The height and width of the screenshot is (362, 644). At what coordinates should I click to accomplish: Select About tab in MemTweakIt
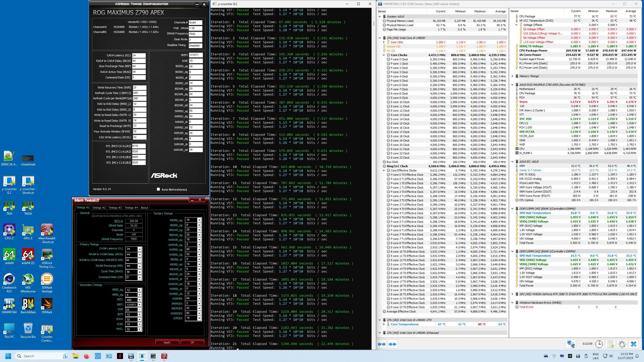click(x=145, y=207)
